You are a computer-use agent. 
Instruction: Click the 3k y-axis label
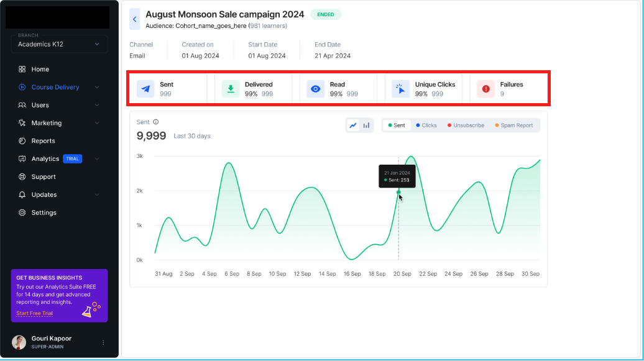click(x=140, y=156)
